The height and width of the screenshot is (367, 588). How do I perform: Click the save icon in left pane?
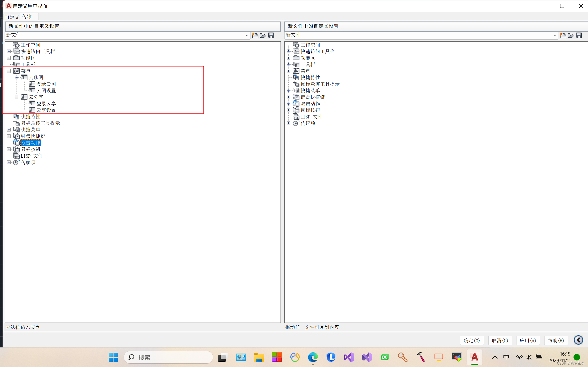(x=271, y=35)
